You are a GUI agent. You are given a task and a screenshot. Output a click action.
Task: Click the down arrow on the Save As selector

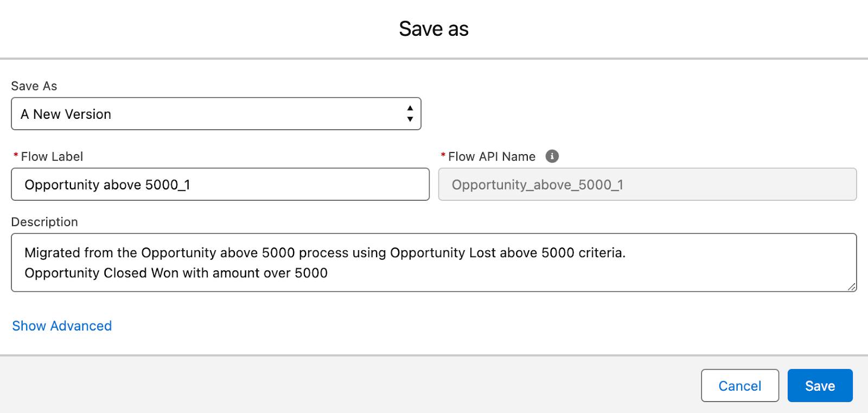tap(411, 118)
